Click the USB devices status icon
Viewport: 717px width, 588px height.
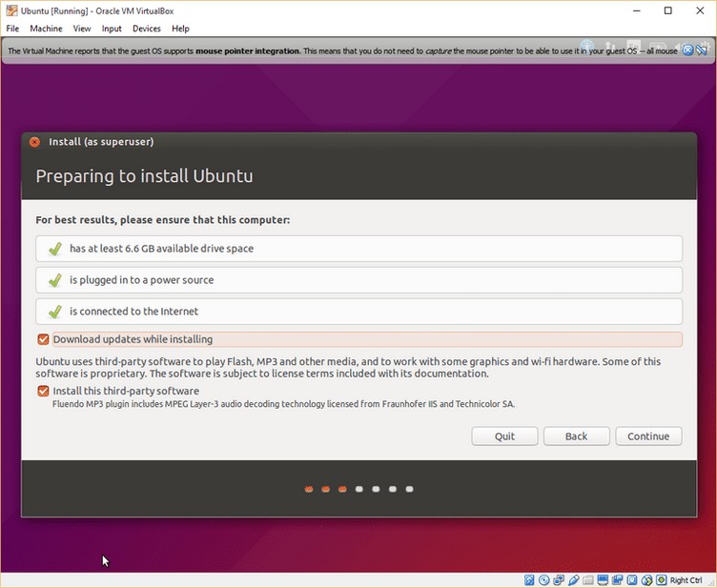tap(573, 580)
